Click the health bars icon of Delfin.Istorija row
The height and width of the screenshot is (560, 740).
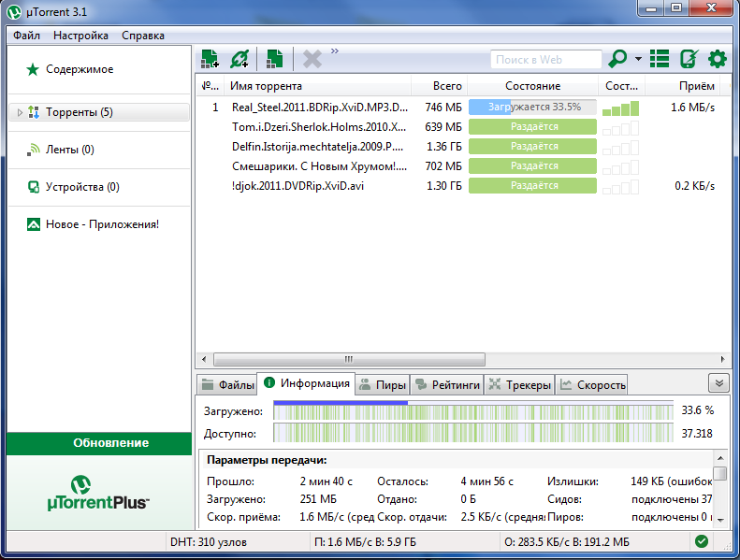tap(620, 148)
